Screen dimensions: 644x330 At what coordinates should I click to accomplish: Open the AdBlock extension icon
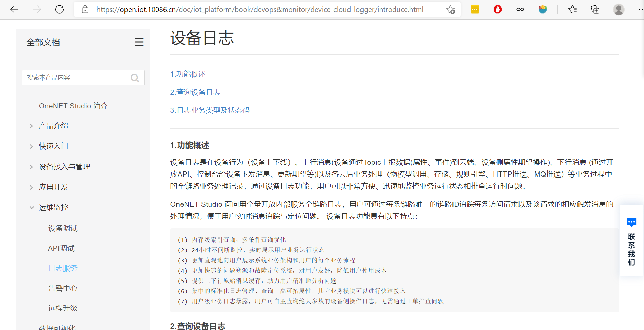pos(497,9)
